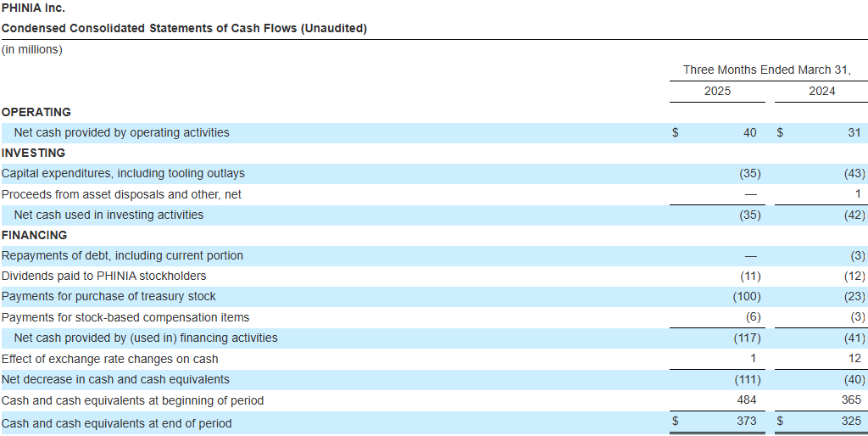The image size is (868, 436).
Task: Click 'Net cash provided by (used in) financing activities'
Action: 146,338
